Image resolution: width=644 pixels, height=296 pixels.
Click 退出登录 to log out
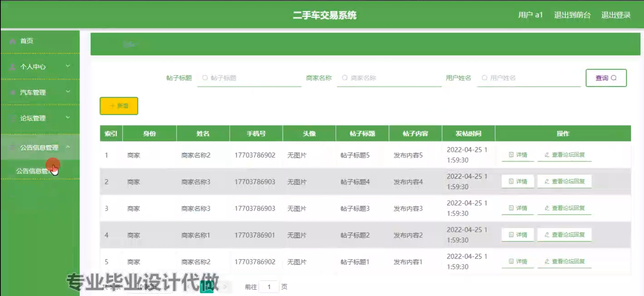click(x=616, y=15)
